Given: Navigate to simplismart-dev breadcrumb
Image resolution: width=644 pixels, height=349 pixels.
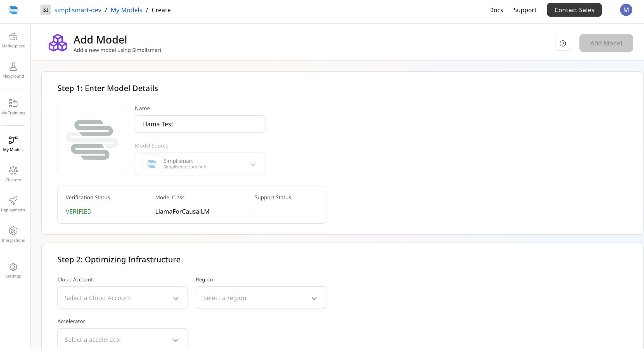Looking at the screenshot, I should (78, 10).
